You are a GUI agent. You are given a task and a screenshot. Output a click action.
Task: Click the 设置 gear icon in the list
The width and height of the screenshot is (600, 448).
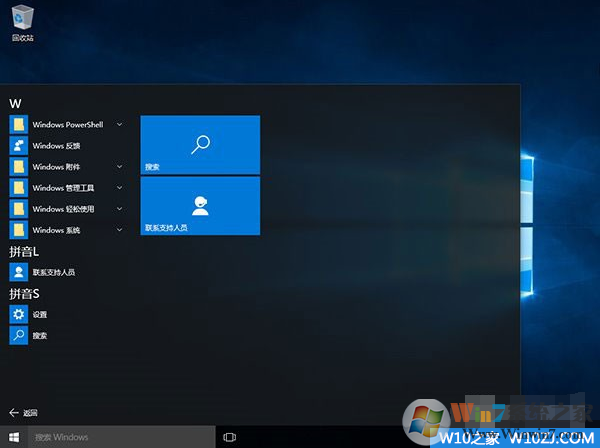[18, 314]
